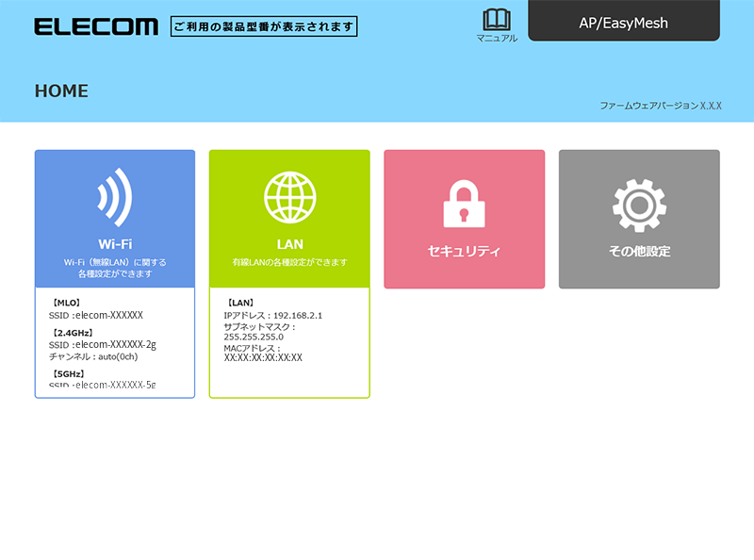The width and height of the screenshot is (754, 560).
Task: Click the MACアドレス label
Action: click(252, 348)
